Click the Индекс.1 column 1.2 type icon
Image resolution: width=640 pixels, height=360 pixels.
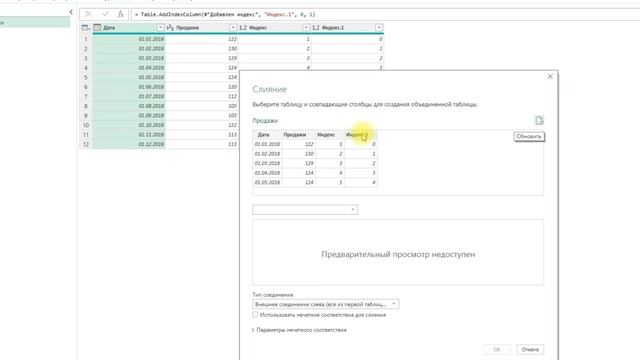[316, 28]
